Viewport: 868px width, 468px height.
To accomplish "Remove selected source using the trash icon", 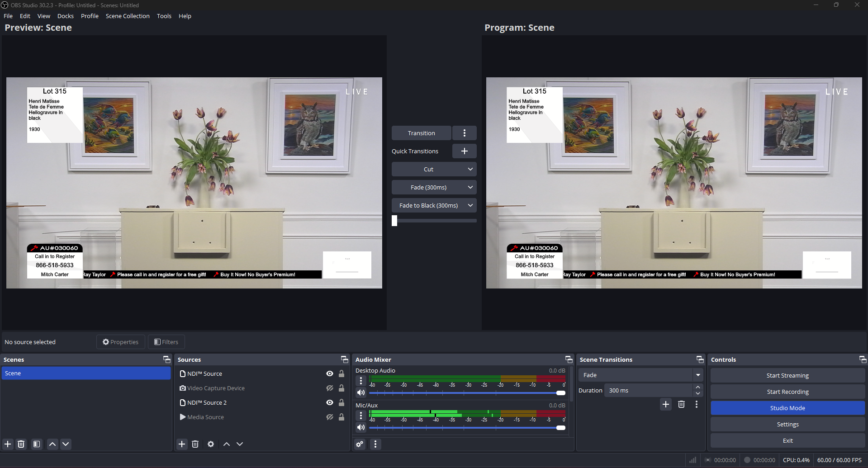I will click(x=195, y=444).
